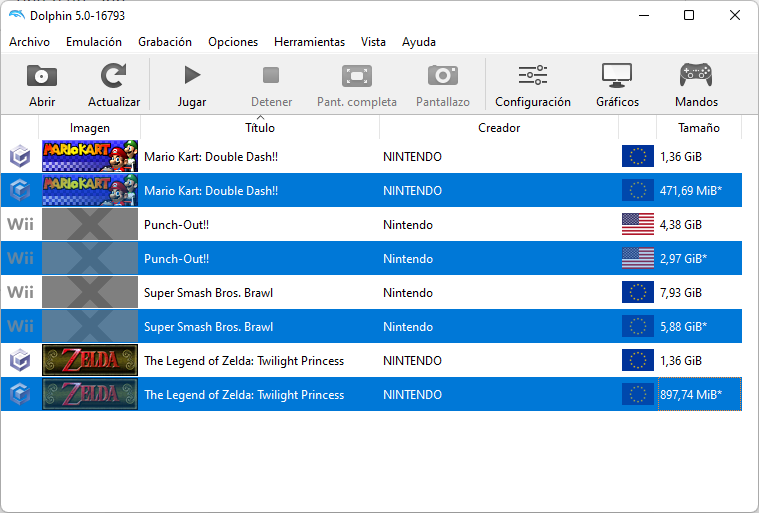Select Punch-Out!! title in 2,97 GiB* row
This screenshot has height=513, width=759.
(x=176, y=259)
